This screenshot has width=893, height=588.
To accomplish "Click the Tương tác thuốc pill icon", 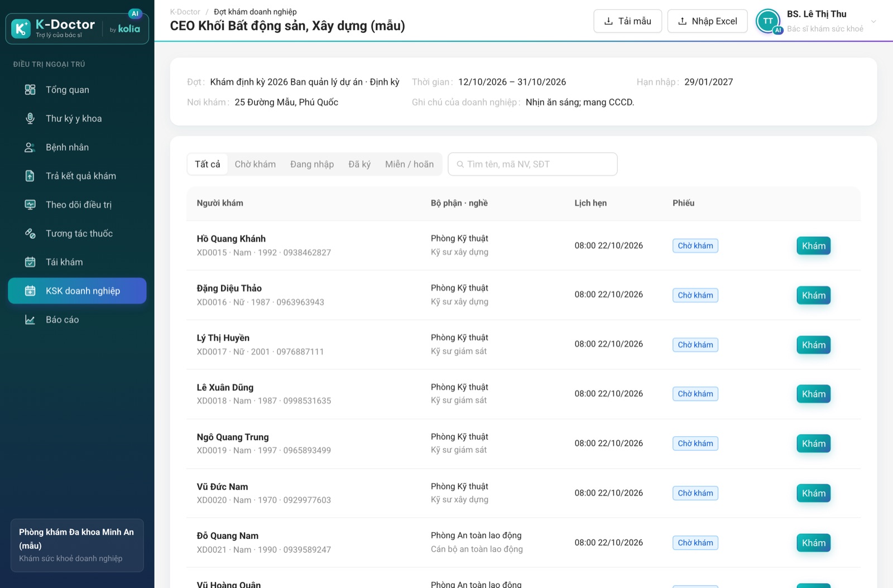I will tap(30, 233).
